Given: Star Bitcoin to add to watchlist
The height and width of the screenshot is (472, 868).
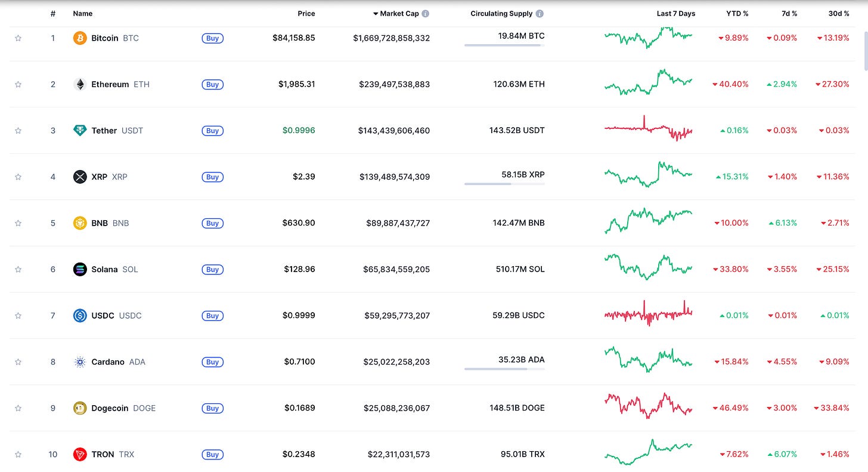Looking at the screenshot, I should (x=18, y=38).
